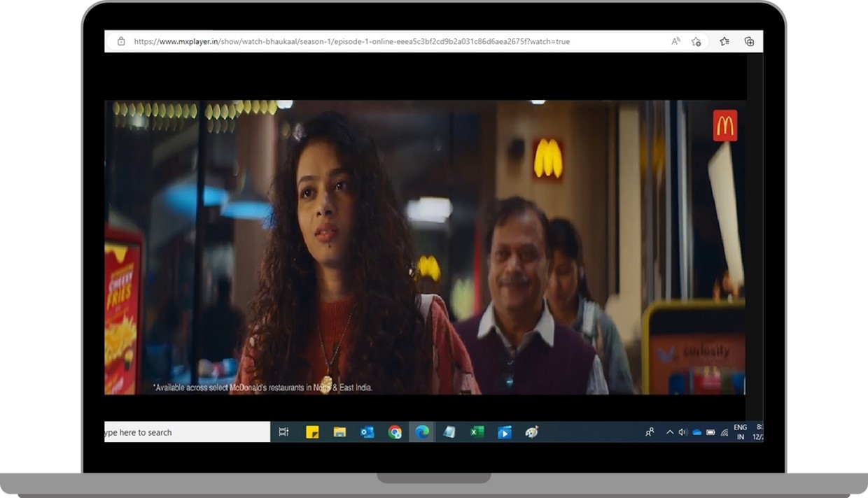
Task: Click the People icon in system tray
Action: tap(650, 432)
